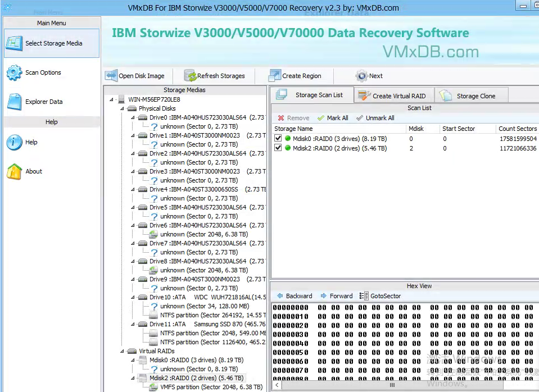This screenshot has height=392, width=539.
Task: Click hex offset 00000030 row label
Action: pyautogui.click(x=291, y=334)
